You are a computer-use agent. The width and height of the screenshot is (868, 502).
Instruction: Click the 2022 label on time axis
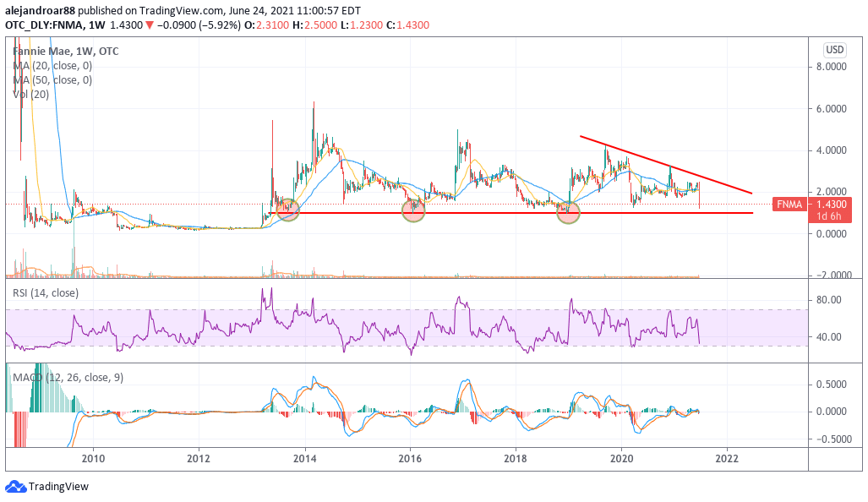coord(727,458)
